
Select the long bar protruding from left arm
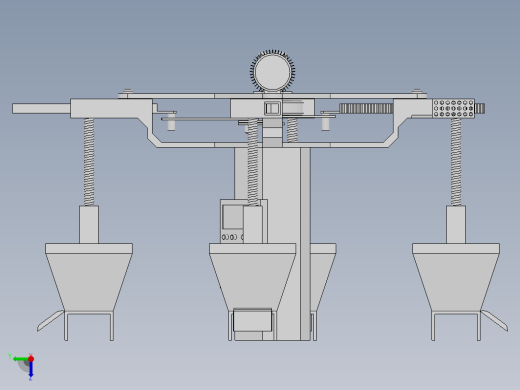(41, 109)
